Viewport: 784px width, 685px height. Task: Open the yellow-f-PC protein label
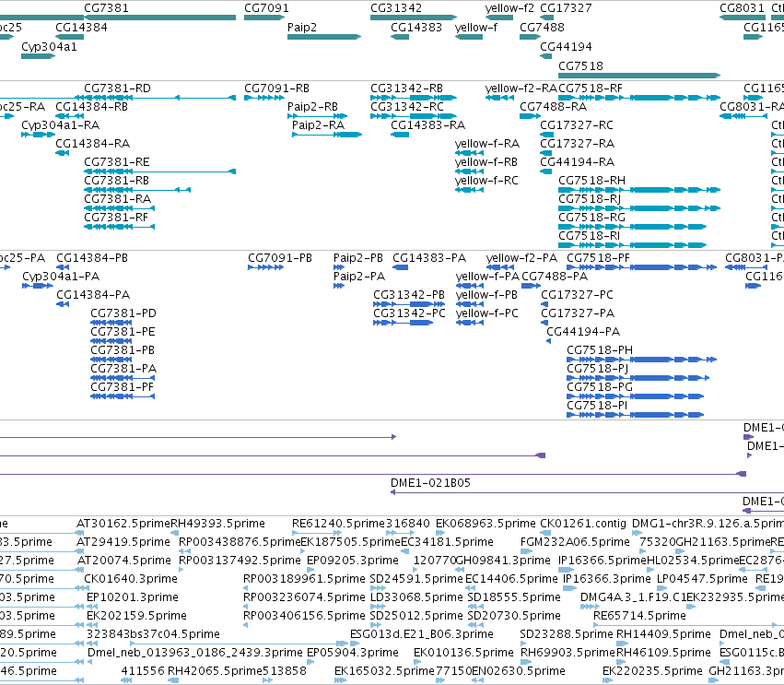[487, 313]
